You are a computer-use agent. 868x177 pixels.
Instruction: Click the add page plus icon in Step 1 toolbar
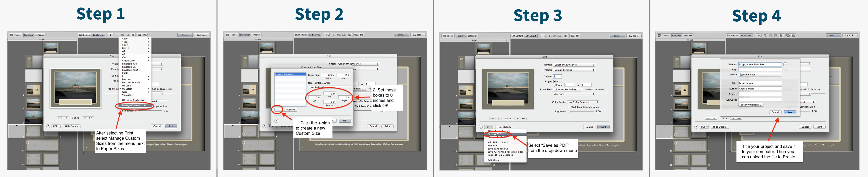(111, 35)
